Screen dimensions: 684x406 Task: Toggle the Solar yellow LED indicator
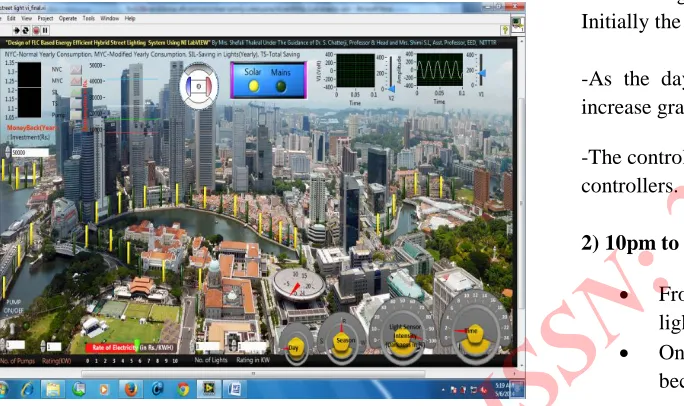253,86
